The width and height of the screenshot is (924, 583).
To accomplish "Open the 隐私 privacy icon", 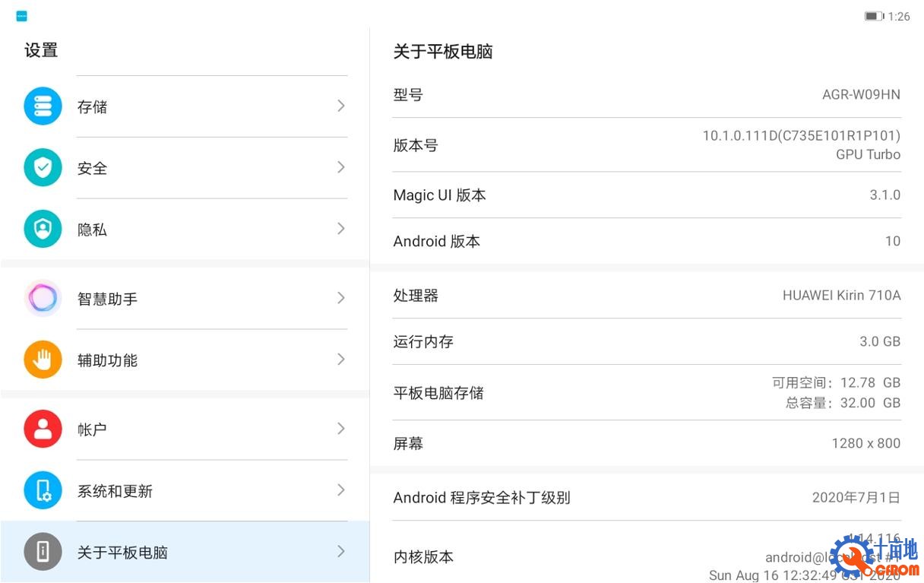I will [43, 229].
